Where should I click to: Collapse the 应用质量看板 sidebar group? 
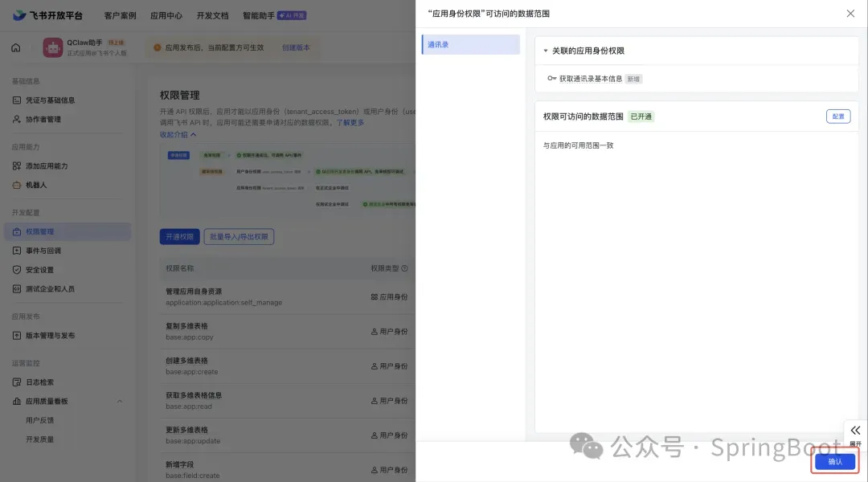pos(120,401)
